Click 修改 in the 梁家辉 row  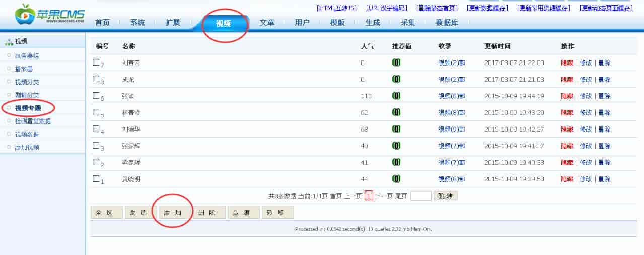pos(586,163)
